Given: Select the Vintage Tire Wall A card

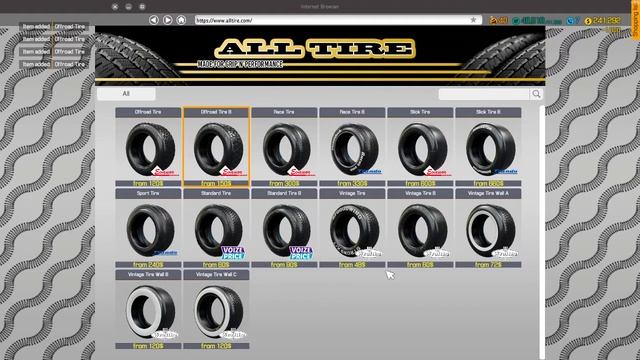Looking at the screenshot, I should point(488,229).
